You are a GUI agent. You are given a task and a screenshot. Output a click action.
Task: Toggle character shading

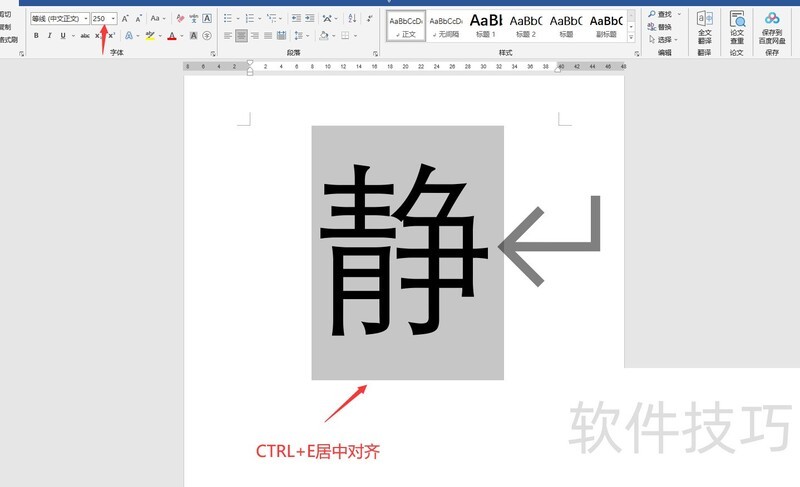click(x=193, y=36)
